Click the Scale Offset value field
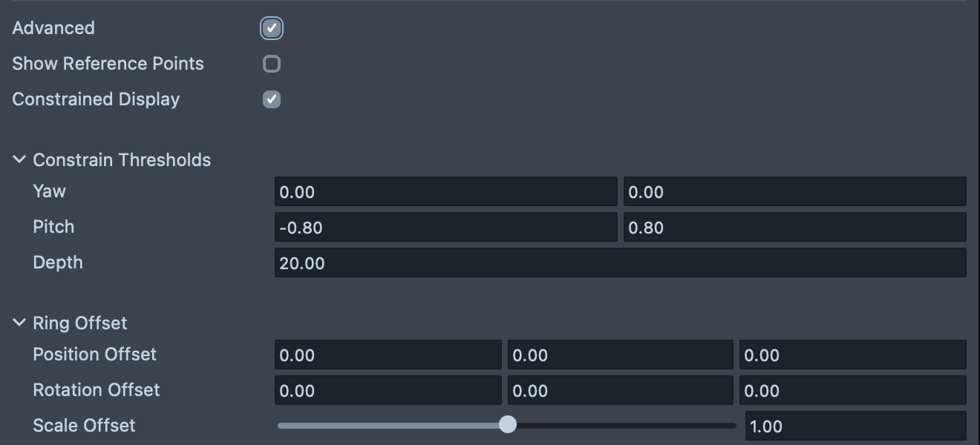Viewport: 980px width, 445px height. [855, 426]
